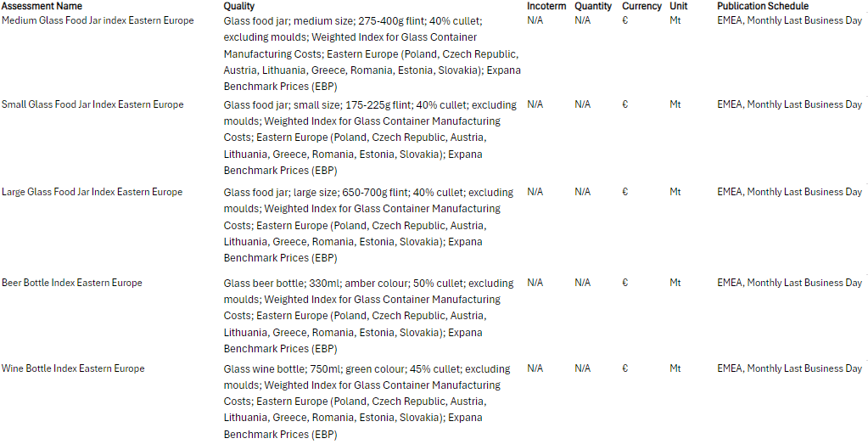Click the Medium Glass Food Jar quality description
Screen dimensions: 868x444
point(372,53)
